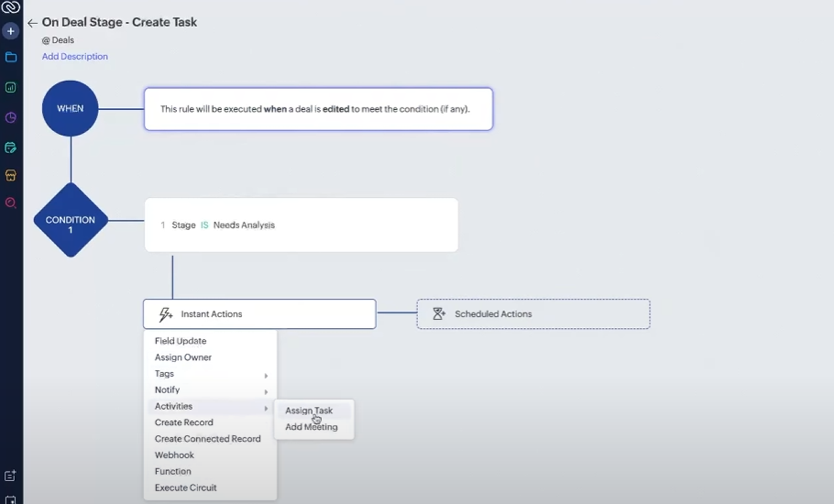The height and width of the screenshot is (504, 834).
Task: Click the Scheduled Actions dashed box
Action: coord(532,314)
